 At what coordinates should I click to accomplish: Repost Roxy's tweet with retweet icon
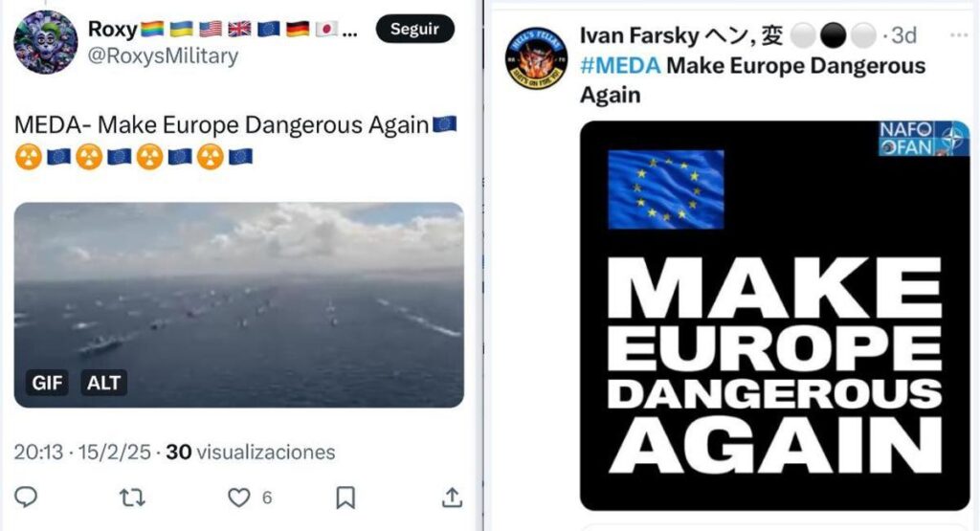pyautogui.click(x=132, y=498)
